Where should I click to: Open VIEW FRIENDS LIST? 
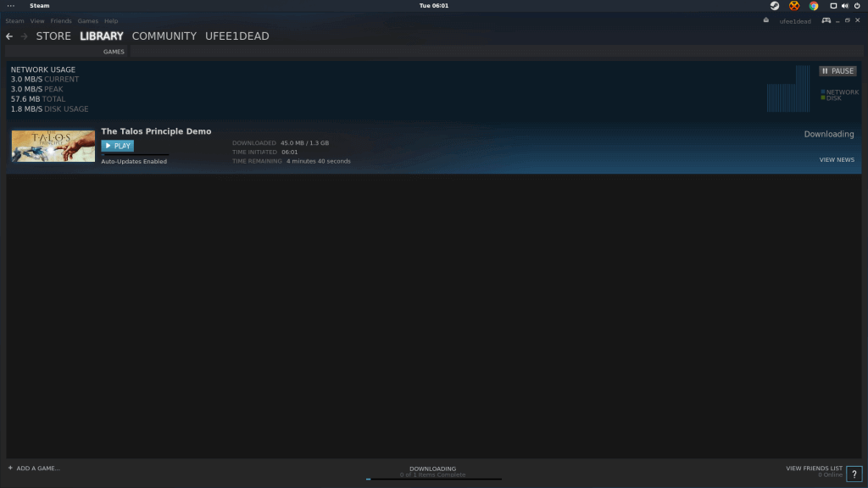(814, 468)
